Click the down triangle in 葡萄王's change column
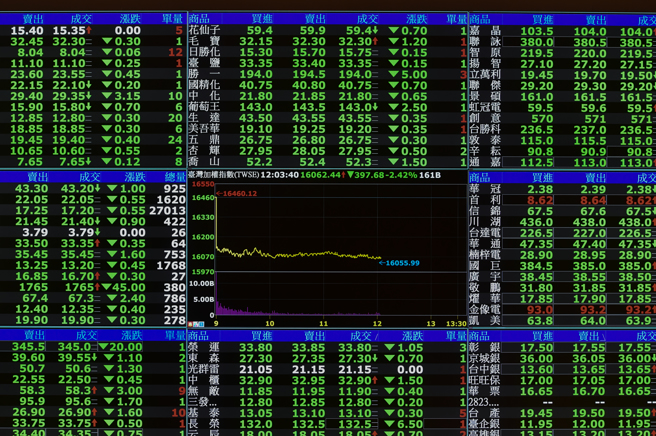 (x=393, y=106)
